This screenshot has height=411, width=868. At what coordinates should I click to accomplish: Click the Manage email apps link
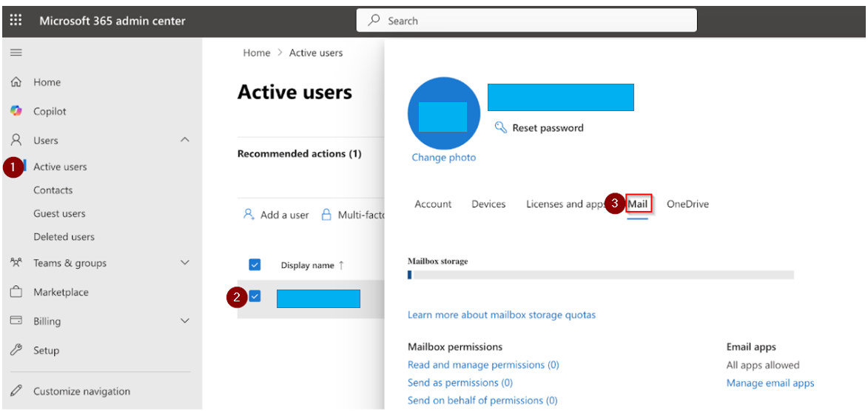tap(770, 383)
